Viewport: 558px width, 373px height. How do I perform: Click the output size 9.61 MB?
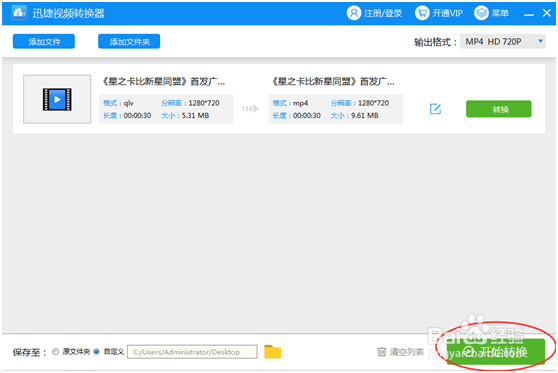point(365,116)
